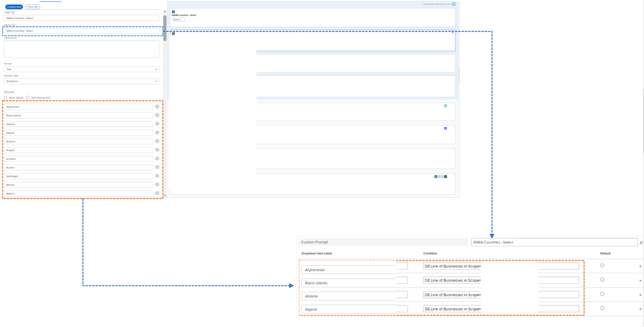The height and width of the screenshot is (327, 644).
Task: Remove the Afghanistan dropdown item row
Action: (640, 266)
